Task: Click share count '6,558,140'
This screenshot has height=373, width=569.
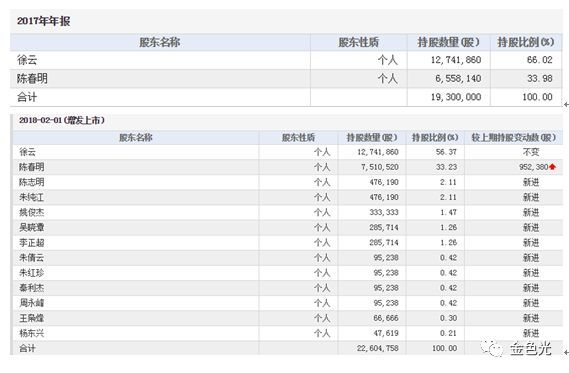Action: 458,78
